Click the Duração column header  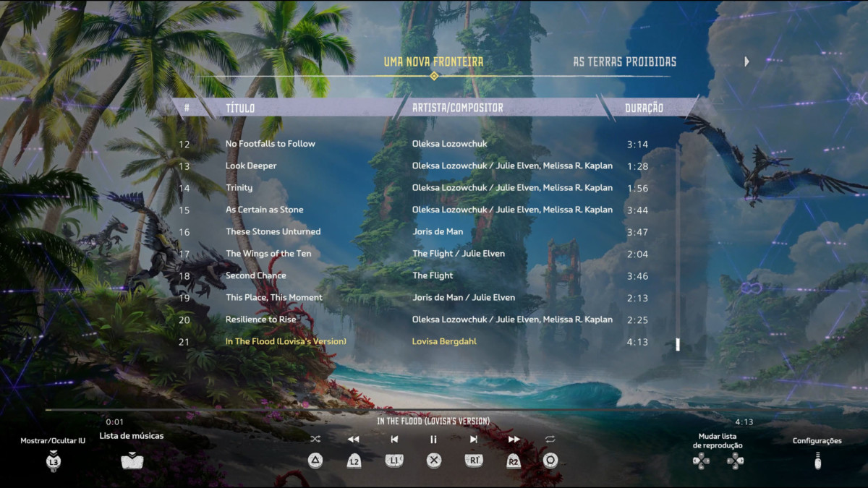pyautogui.click(x=644, y=108)
